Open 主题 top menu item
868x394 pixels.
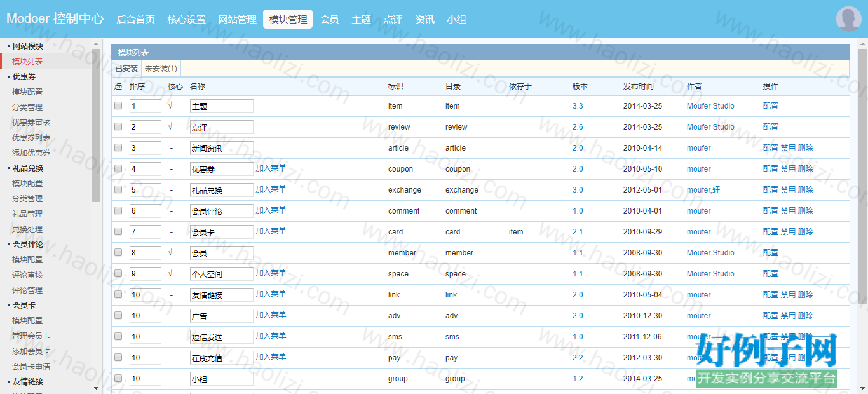click(361, 20)
